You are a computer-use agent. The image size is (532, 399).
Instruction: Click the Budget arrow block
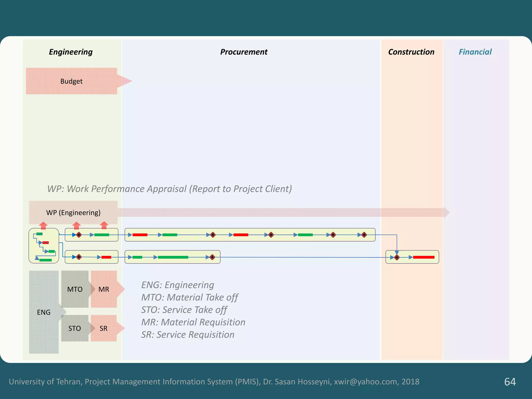click(x=71, y=81)
